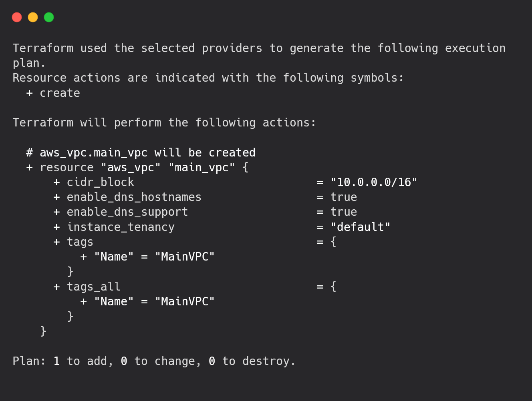Click the green maximize window button
The height and width of the screenshot is (401, 532).
pos(49,17)
